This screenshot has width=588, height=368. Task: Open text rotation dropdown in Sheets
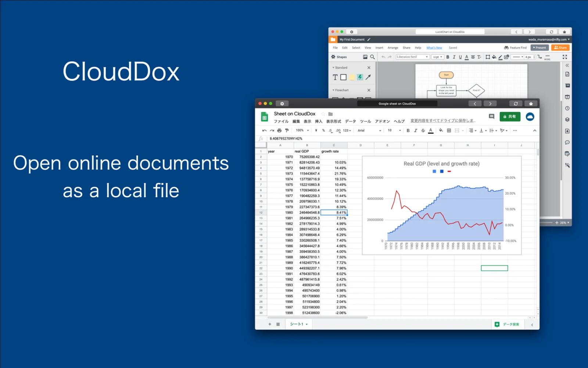point(503,130)
